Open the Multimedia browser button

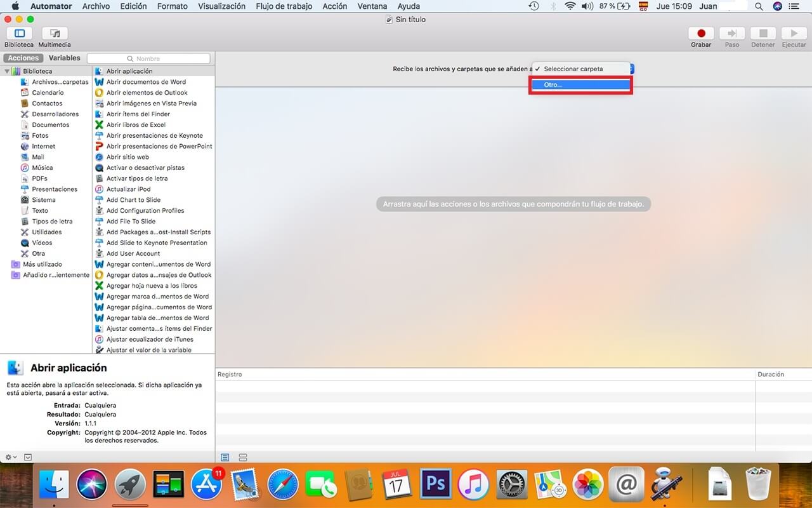55,33
